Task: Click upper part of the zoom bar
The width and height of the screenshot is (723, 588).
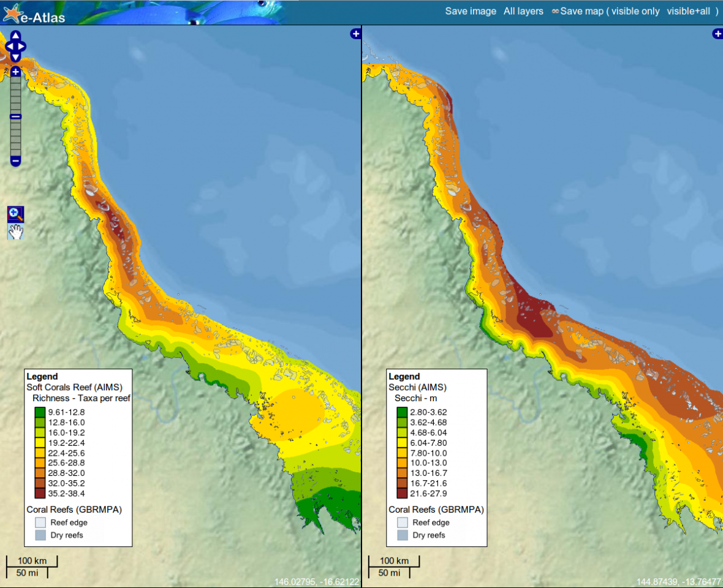Action: click(16, 95)
